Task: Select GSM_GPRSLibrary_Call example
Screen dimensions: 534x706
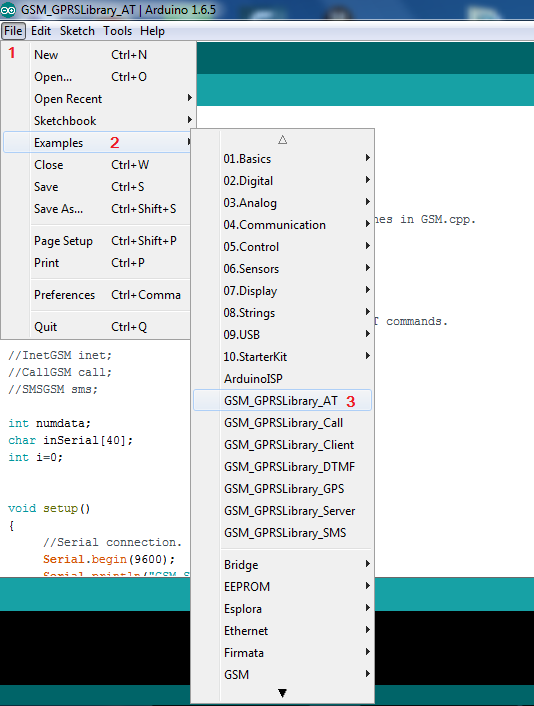Action: 282,423
